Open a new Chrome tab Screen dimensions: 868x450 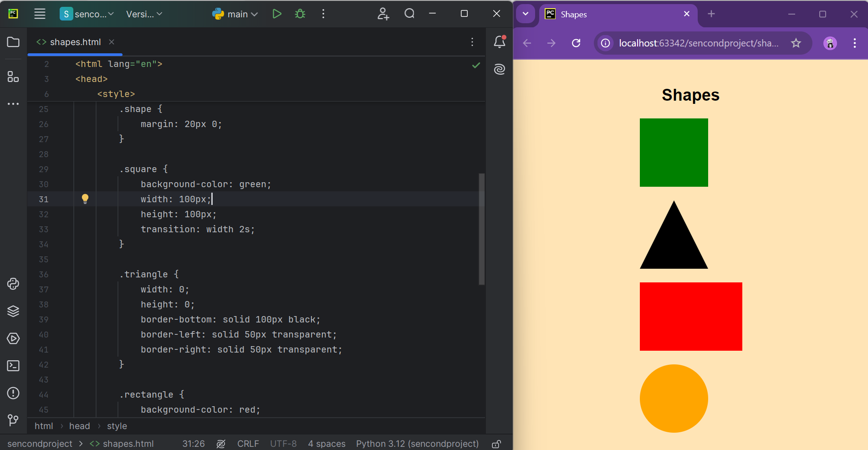[x=711, y=14]
